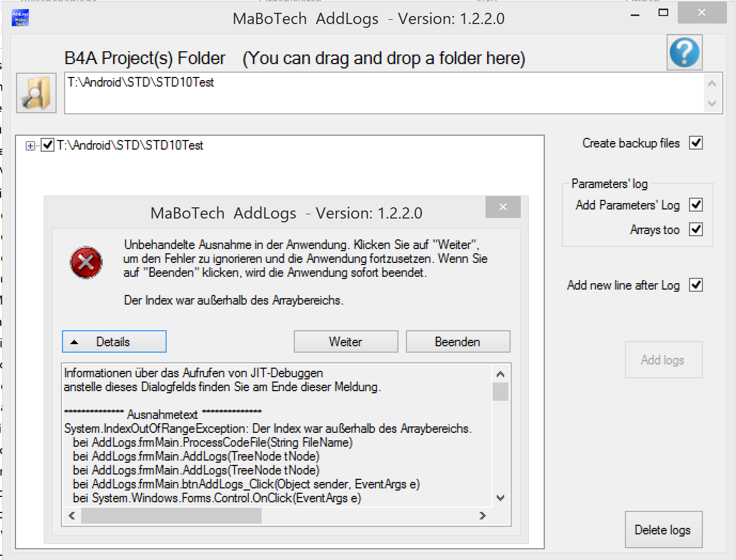
Task: Click Beenden to quit the application
Action: coord(458,341)
